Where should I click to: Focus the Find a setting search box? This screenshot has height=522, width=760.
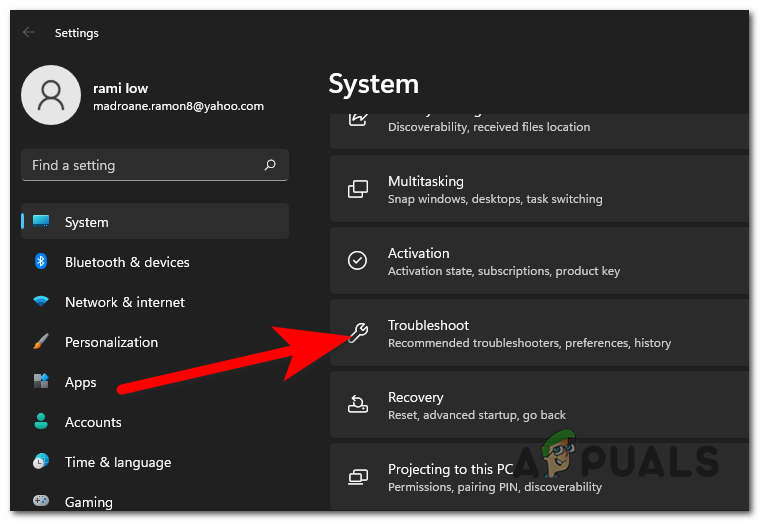[x=155, y=165]
